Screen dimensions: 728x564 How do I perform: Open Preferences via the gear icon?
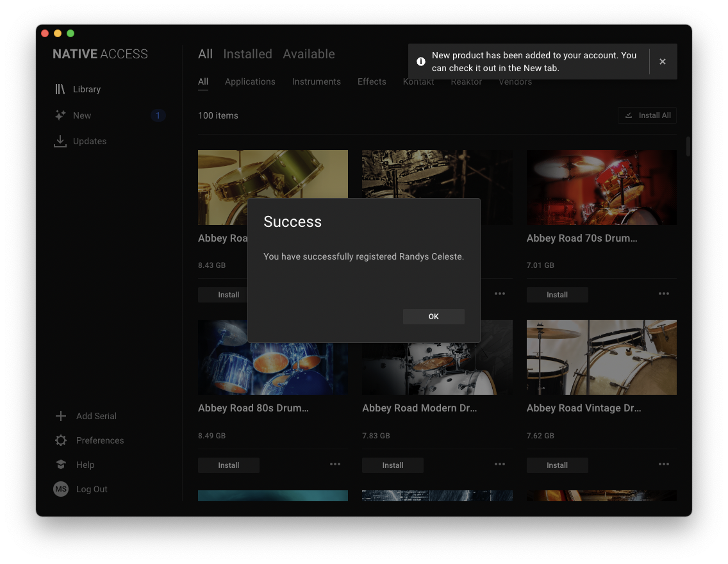click(x=61, y=440)
